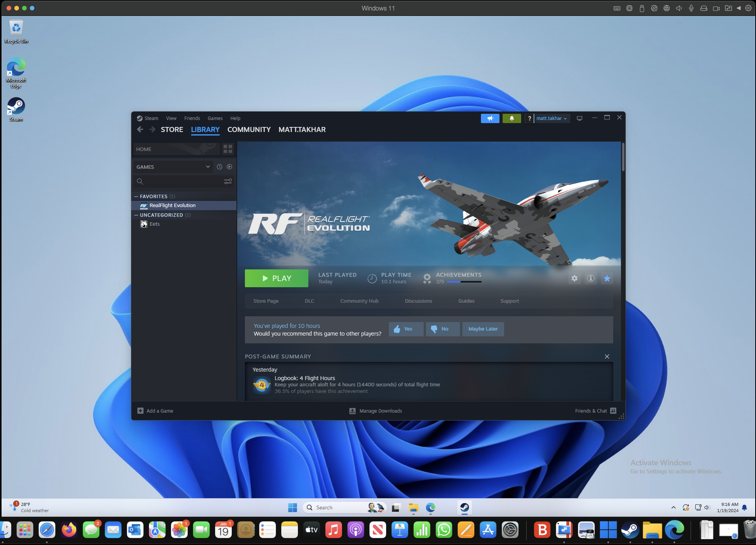Open the library filter options icon
Image resolution: width=756 pixels, height=545 pixels.
(x=227, y=181)
